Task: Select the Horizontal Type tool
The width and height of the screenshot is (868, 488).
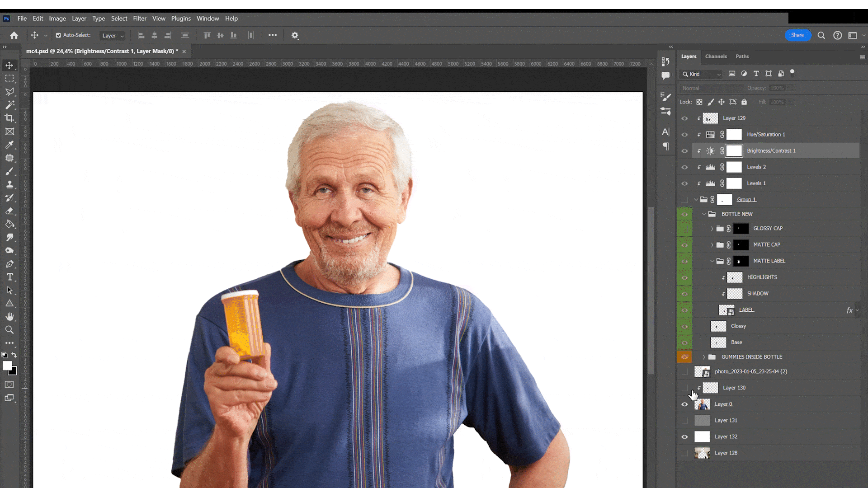Action: 9,277
